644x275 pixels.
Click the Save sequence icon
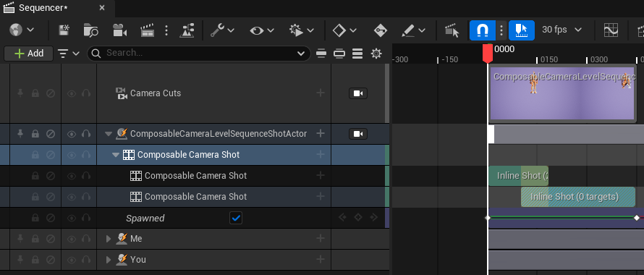point(64,30)
